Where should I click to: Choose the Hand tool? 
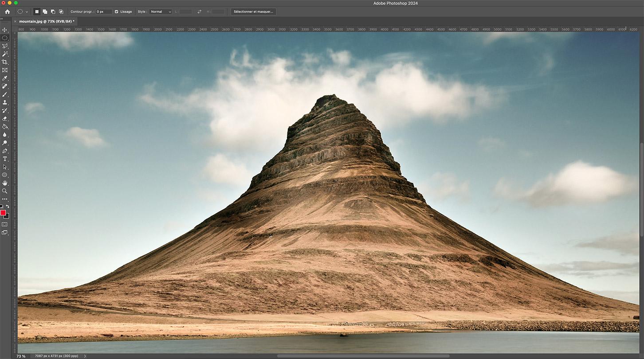[5, 183]
